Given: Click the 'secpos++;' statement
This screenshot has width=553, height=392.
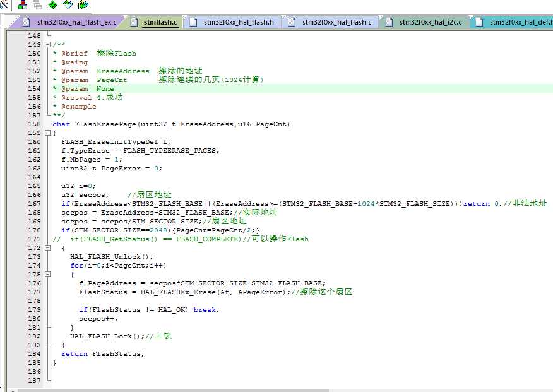Looking at the screenshot, I should pos(98,319).
